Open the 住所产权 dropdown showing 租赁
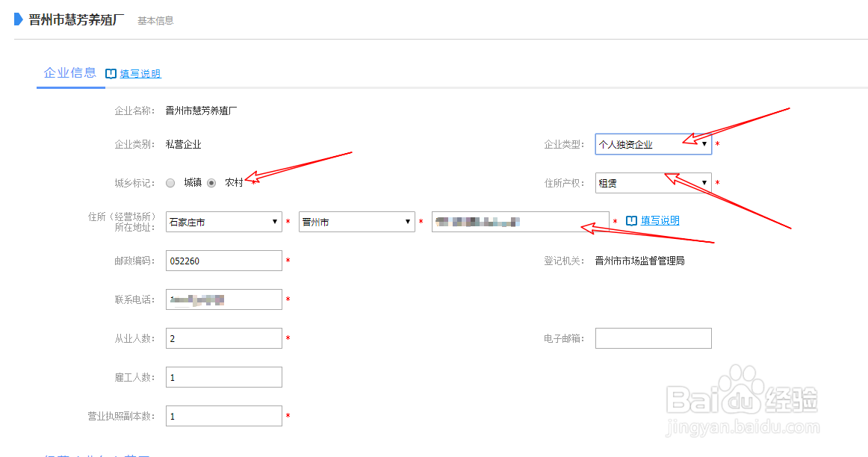 pos(653,183)
